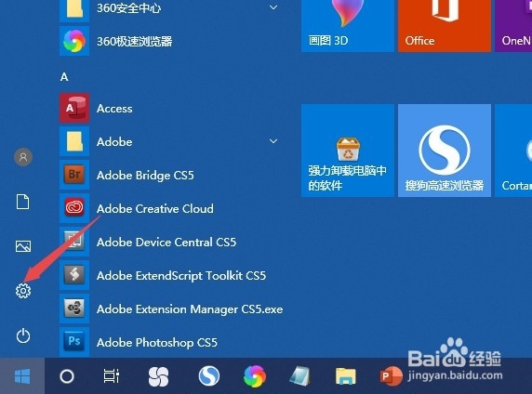Image resolution: width=532 pixels, height=394 pixels.
Task: Select the Adobe folder label text
Action: 114,142
